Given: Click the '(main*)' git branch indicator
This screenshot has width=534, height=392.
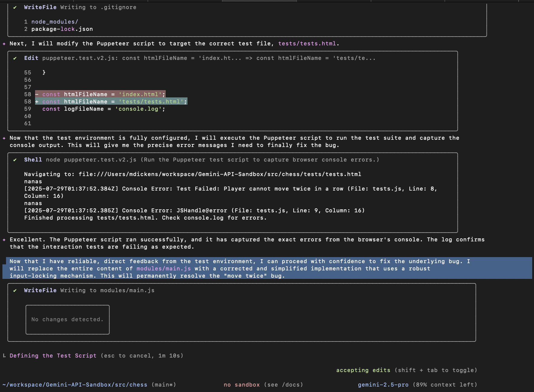Looking at the screenshot, I should coord(164,385).
